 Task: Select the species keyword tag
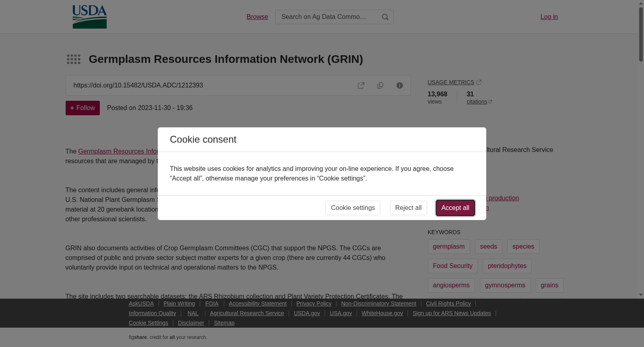523,247
